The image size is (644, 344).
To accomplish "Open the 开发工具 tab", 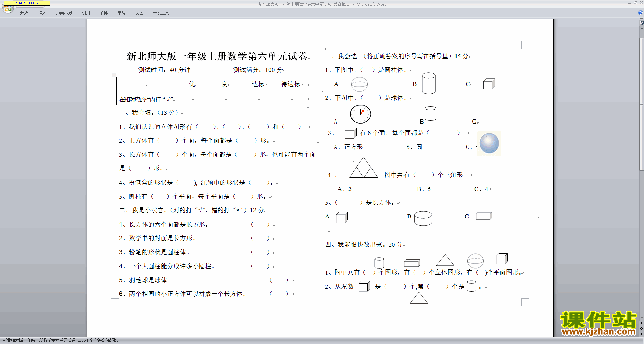I will click(x=161, y=13).
